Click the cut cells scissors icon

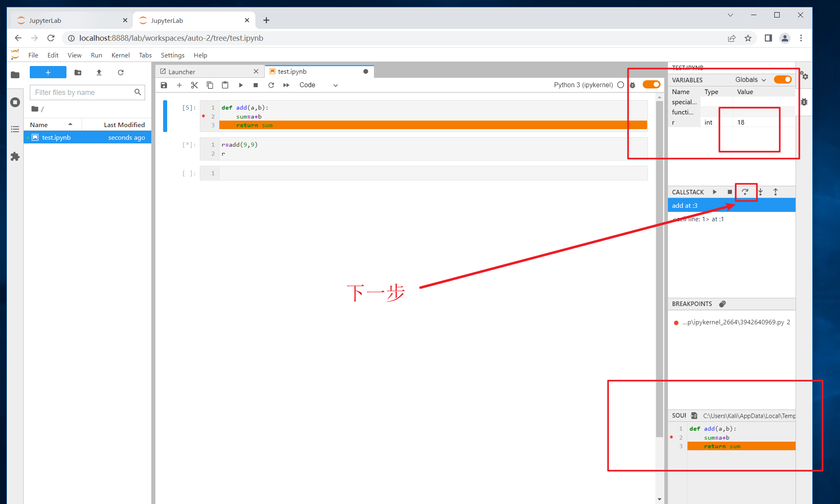(195, 85)
